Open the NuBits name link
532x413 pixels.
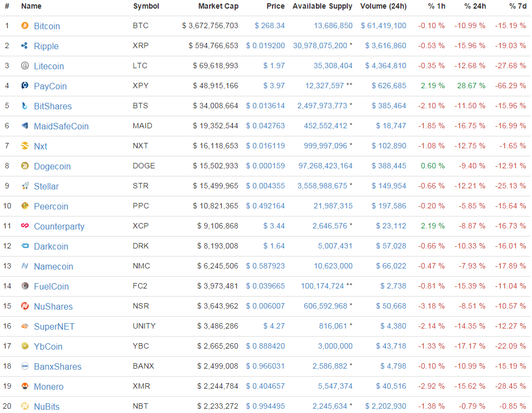[47, 407]
